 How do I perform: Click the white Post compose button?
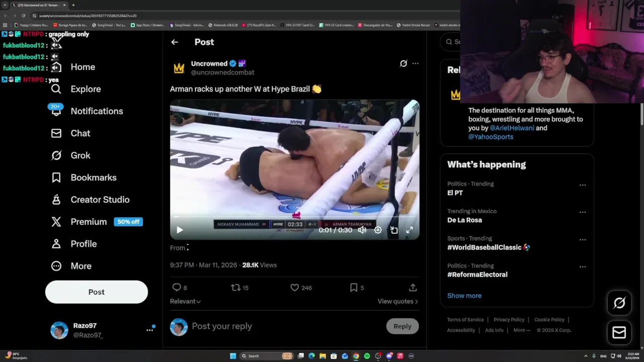[x=97, y=292]
